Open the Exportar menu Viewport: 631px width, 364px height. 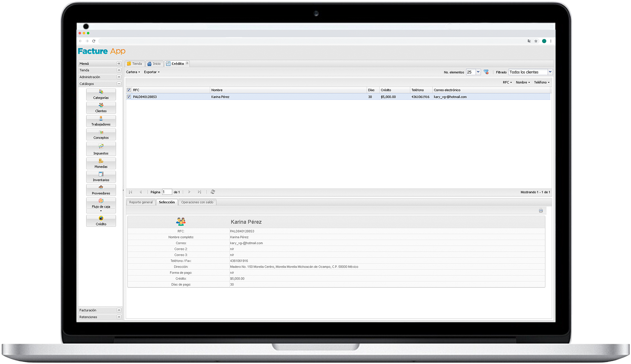coord(151,72)
